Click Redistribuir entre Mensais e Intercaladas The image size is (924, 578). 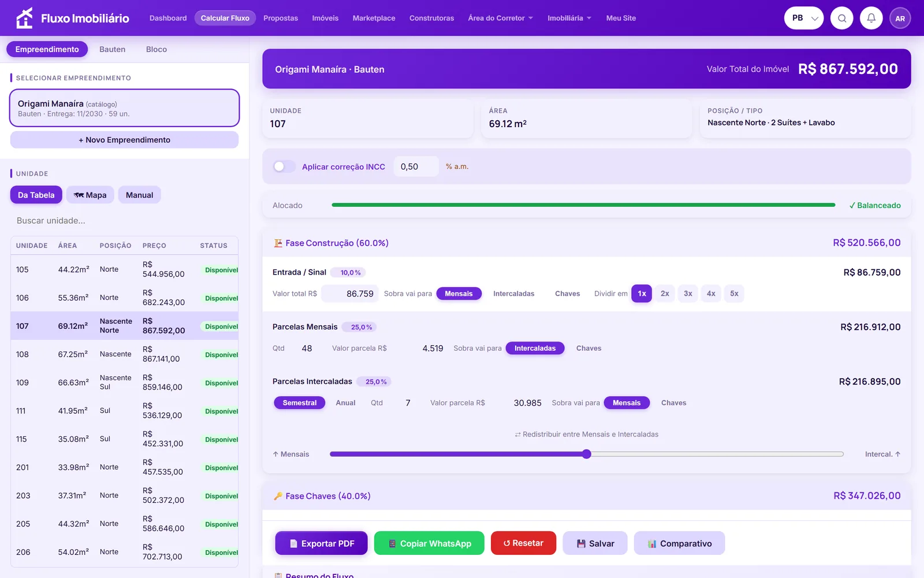click(587, 434)
